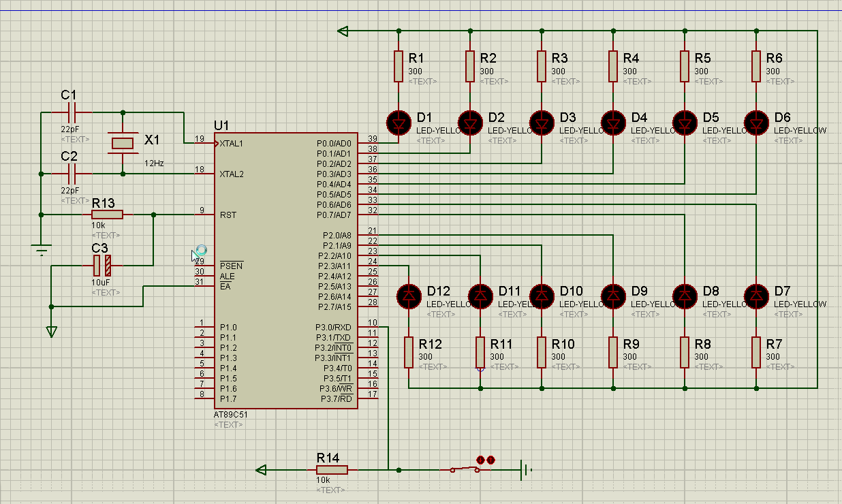
Task: Click the U1 reference label
Action: click(x=221, y=125)
